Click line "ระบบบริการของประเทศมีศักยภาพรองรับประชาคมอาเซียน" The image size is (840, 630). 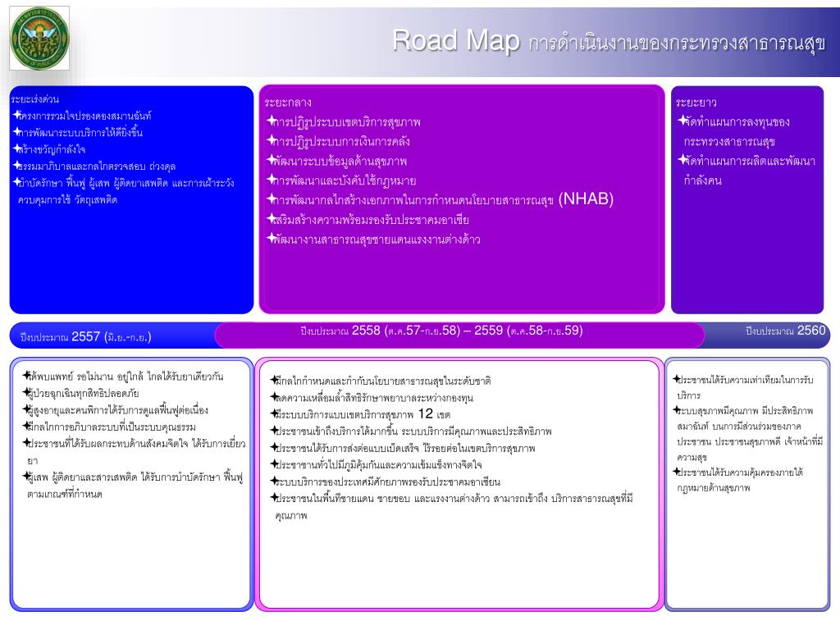click(x=387, y=482)
